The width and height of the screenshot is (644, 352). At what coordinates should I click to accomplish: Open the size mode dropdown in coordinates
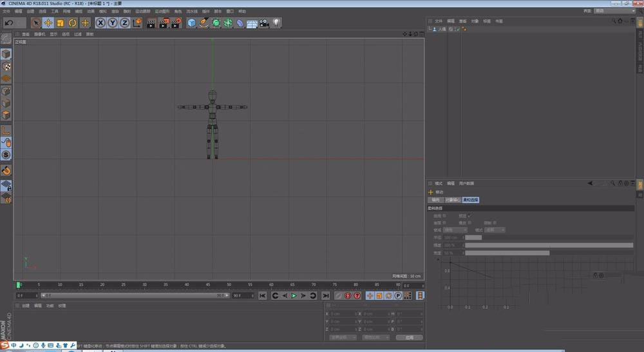[376, 337]
